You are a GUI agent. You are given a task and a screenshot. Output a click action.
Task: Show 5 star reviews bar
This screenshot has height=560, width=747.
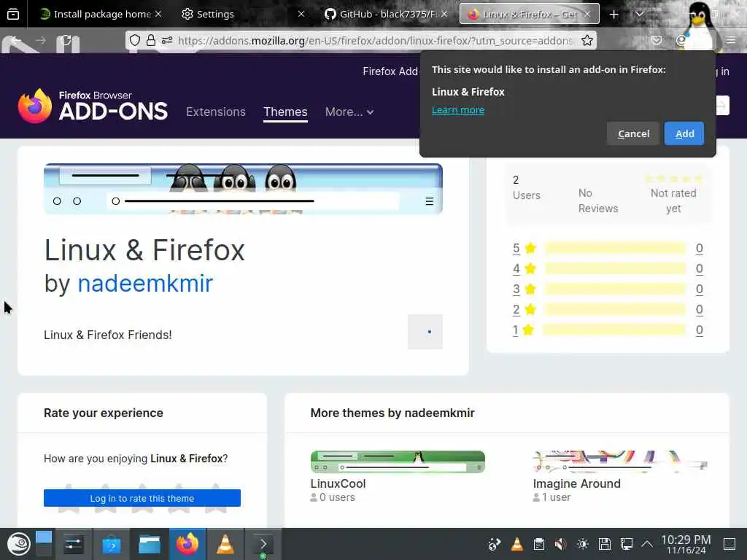(615, 248)
